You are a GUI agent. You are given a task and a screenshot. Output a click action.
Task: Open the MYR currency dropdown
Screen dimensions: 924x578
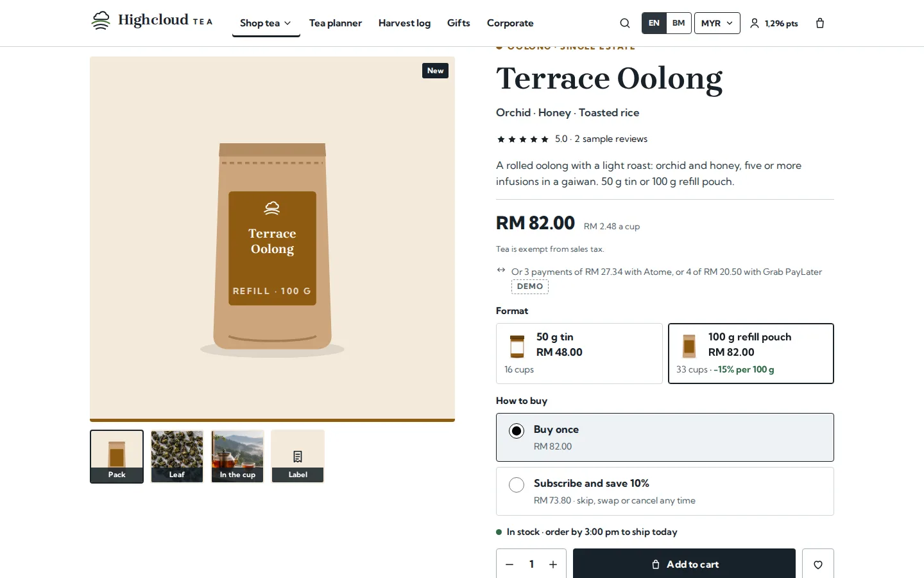coord(717,23)
